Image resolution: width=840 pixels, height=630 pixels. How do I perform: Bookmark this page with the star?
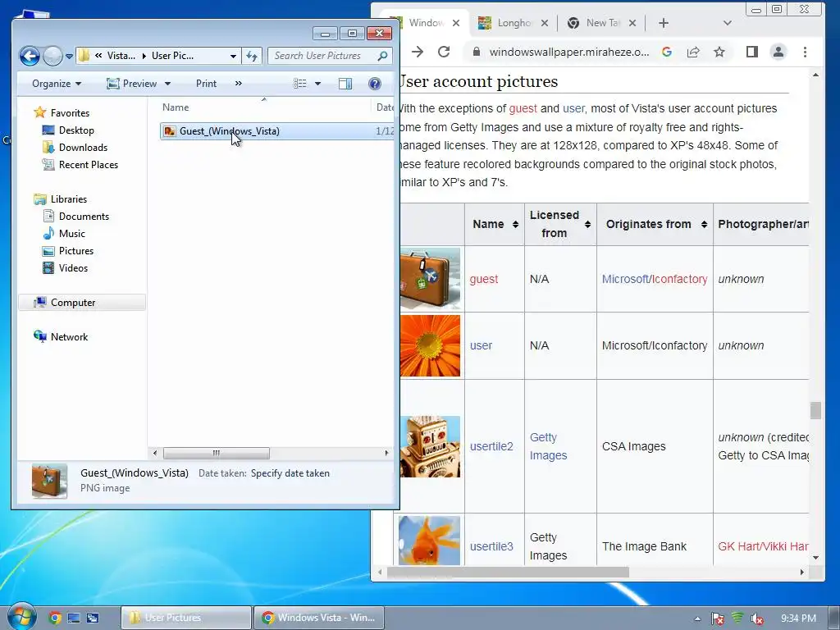pyautogui.click(x=719, y=52)
